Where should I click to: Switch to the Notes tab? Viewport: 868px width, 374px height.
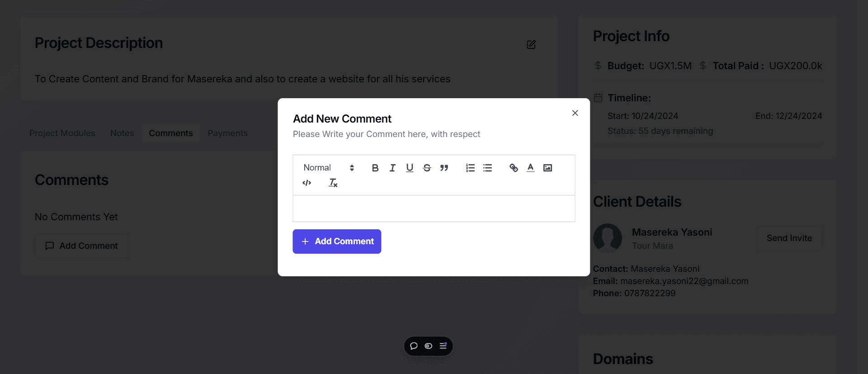tap(122, 133)
